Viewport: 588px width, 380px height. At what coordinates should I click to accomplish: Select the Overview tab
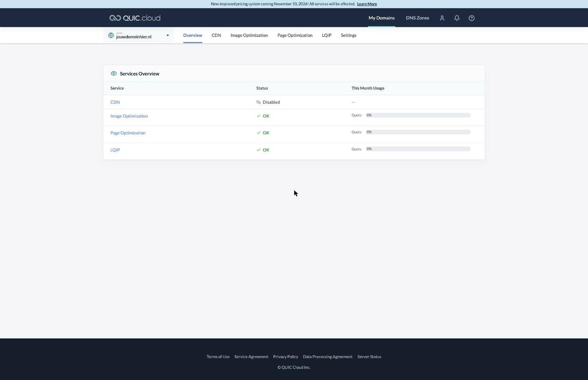point(192,36)
